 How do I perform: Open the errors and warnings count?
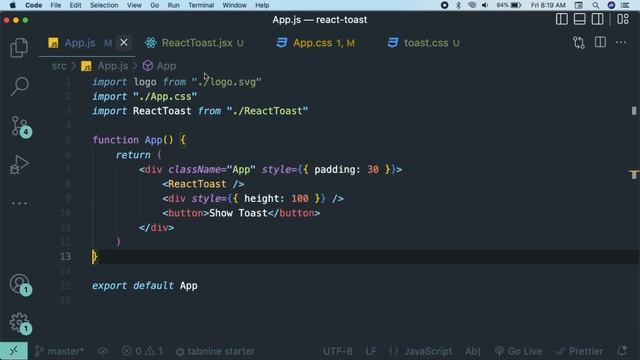coord(142,351)
